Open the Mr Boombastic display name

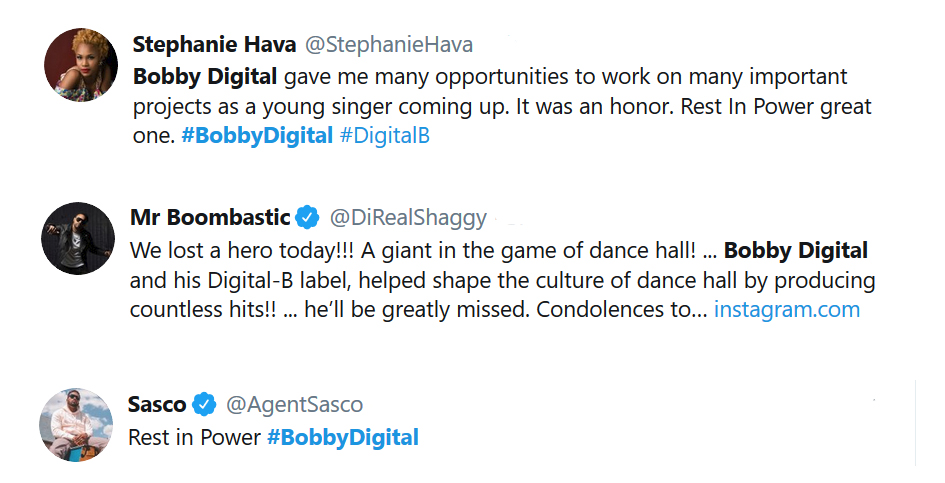click(x=210, y=217)
